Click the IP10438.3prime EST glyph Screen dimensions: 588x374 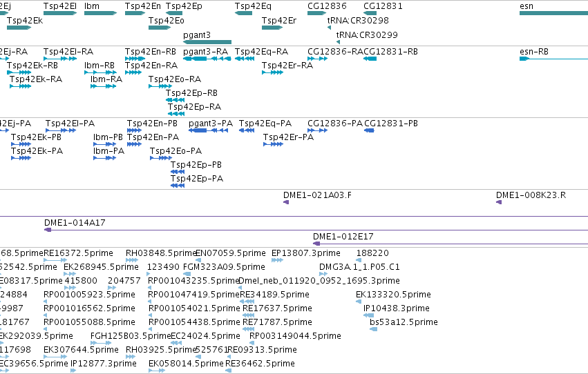pyautogui.click(x=369, y=315)
